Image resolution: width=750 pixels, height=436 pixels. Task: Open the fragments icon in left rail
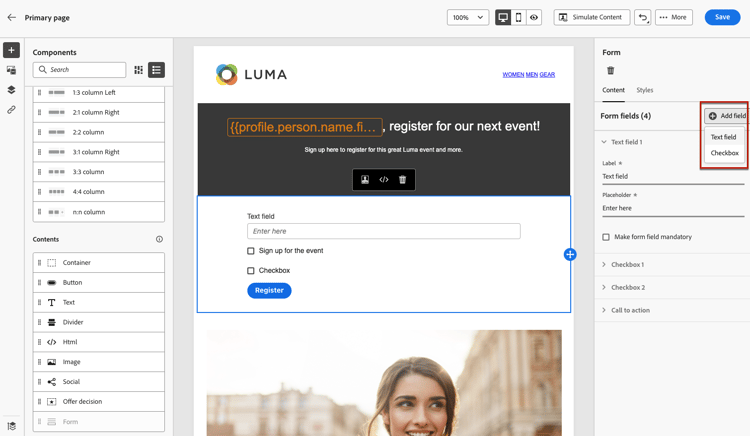click(x=11, y=70)
